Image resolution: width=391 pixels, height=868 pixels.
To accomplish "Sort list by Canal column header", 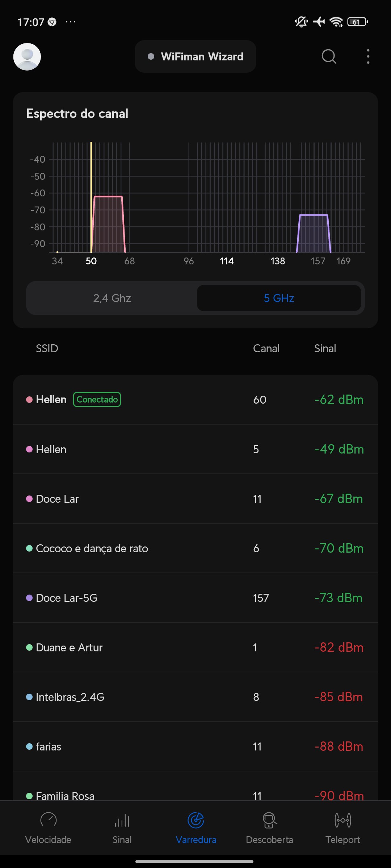I will [x=266, y=349].
